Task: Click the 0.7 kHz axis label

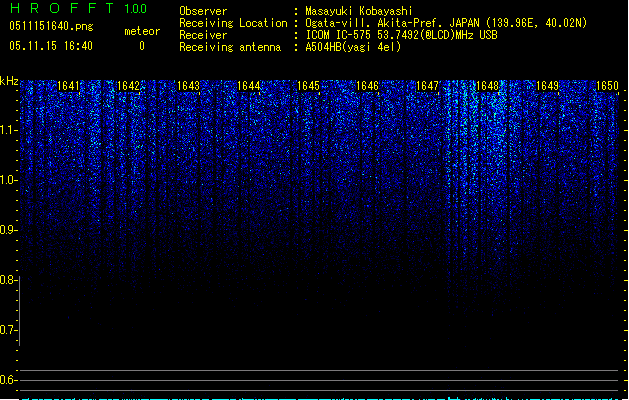Action: click(8, 330)
